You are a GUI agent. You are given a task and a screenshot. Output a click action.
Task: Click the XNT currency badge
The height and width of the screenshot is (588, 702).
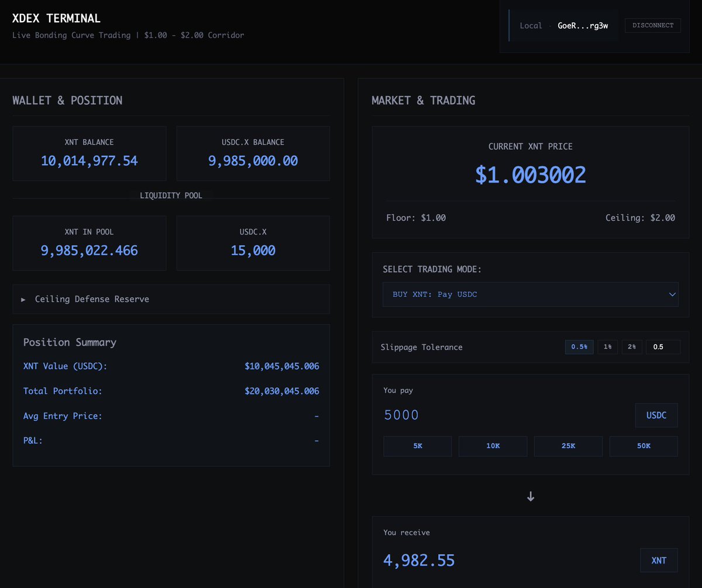[x=659, y=561]
